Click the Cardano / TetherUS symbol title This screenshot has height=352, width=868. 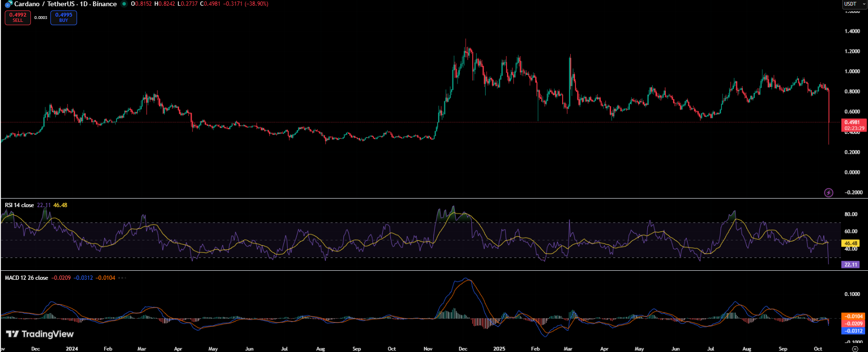(x=66, y=4)
